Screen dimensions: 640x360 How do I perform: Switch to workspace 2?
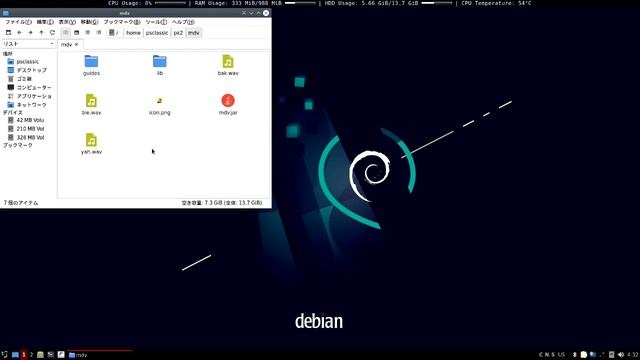[31, 355]
